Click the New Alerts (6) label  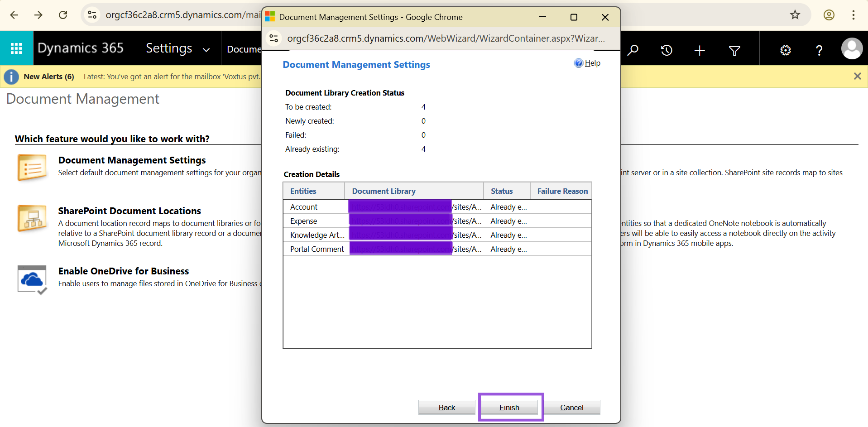pos(49,77)
